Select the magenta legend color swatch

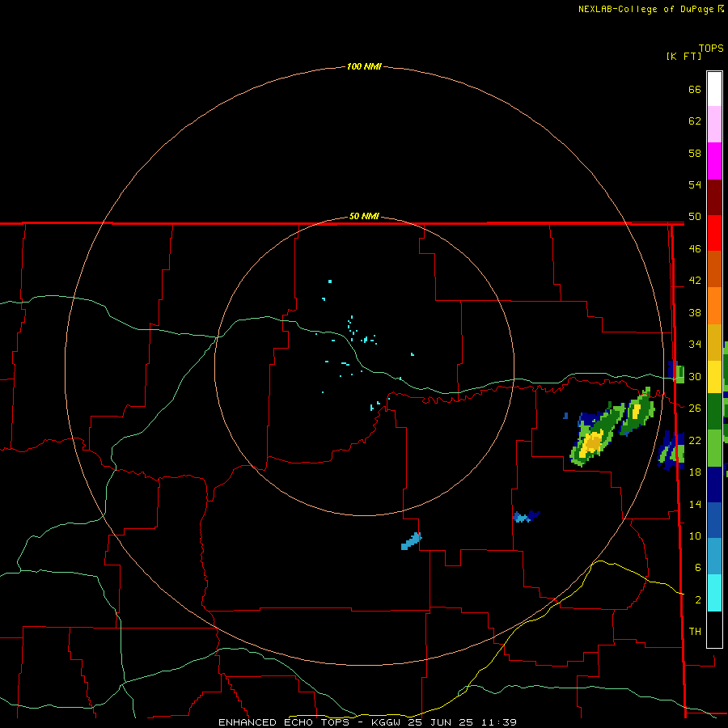click(714, 161)
